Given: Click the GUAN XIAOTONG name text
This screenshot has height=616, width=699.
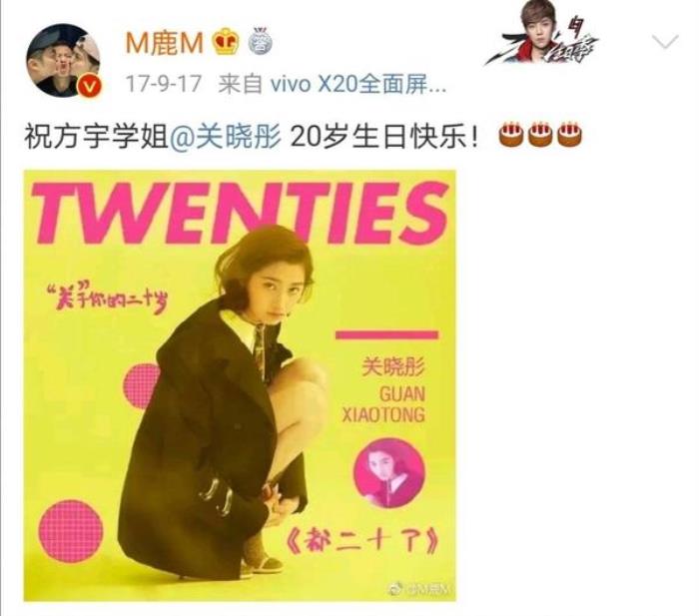Looking at the screenshot, I should 383,404.
